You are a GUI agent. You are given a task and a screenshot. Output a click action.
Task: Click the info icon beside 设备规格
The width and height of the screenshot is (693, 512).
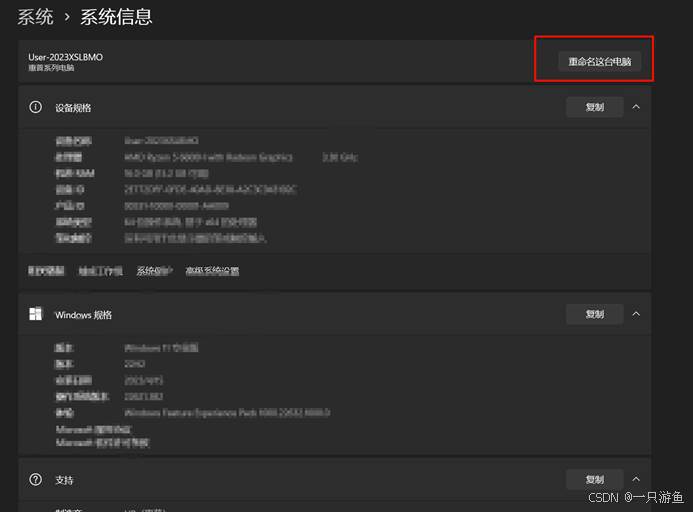coord(35,107)
